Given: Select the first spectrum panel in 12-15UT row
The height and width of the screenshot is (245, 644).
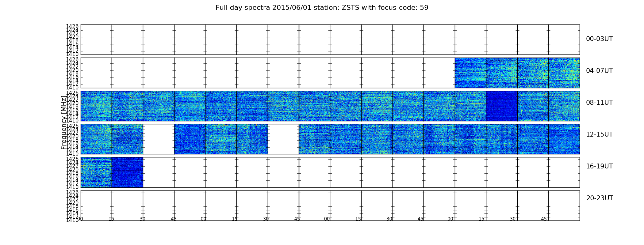Looking at the screenshot, I should coord(96,139).
